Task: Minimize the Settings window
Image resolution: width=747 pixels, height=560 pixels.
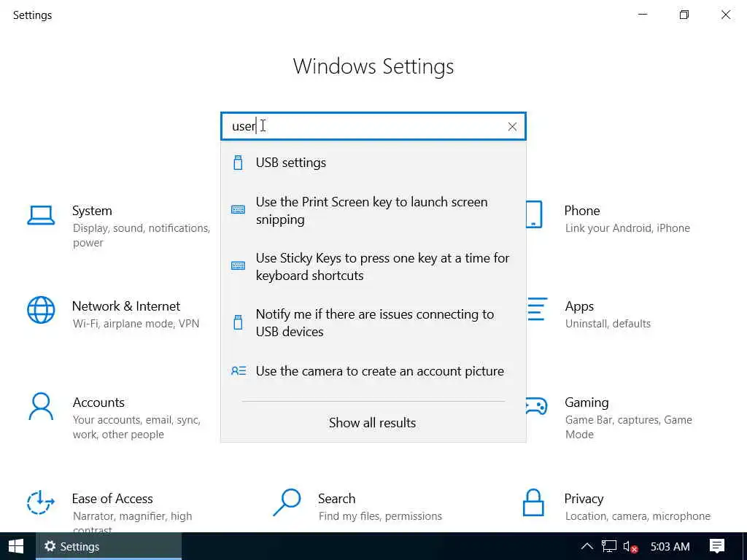Action: (x=643, y=15)
